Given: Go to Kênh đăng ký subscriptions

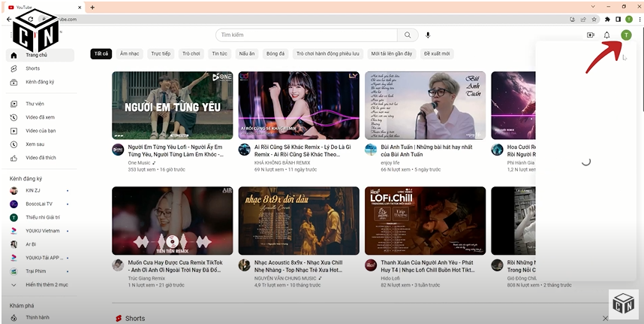Looking at the screenshot, I should tap(40, 82).
